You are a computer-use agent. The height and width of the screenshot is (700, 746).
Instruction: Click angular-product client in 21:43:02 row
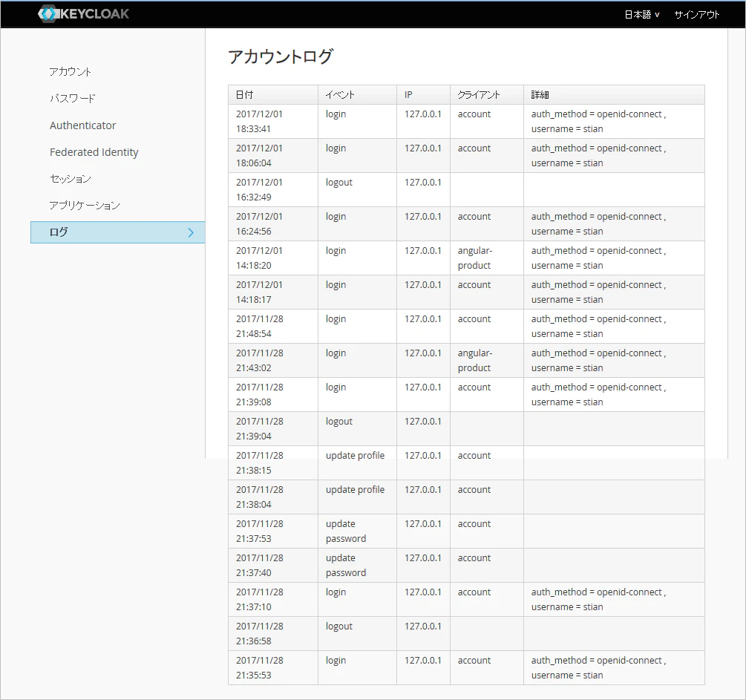tap(475, 360)
